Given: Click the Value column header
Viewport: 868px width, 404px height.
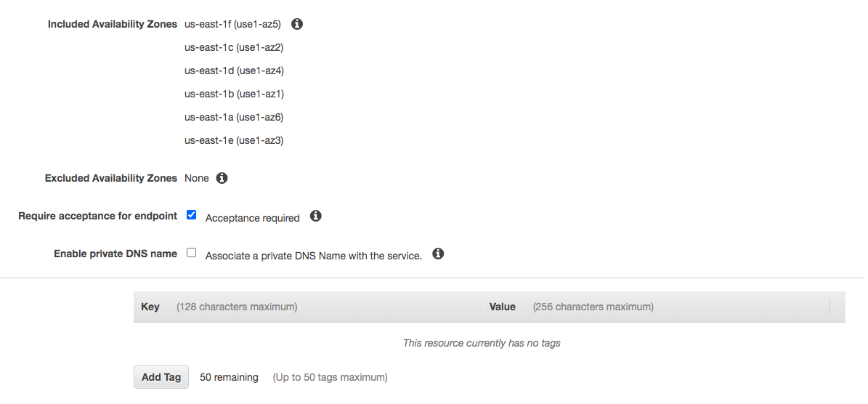Looking at the screenshot, I should point(503,307).
